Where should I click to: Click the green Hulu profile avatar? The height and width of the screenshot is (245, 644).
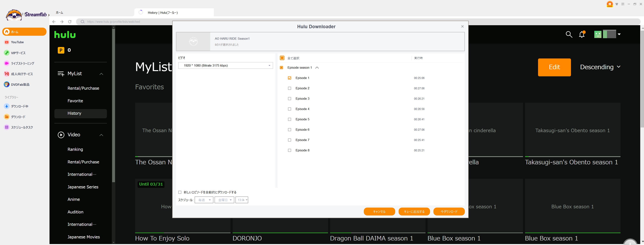pos(598,34)
